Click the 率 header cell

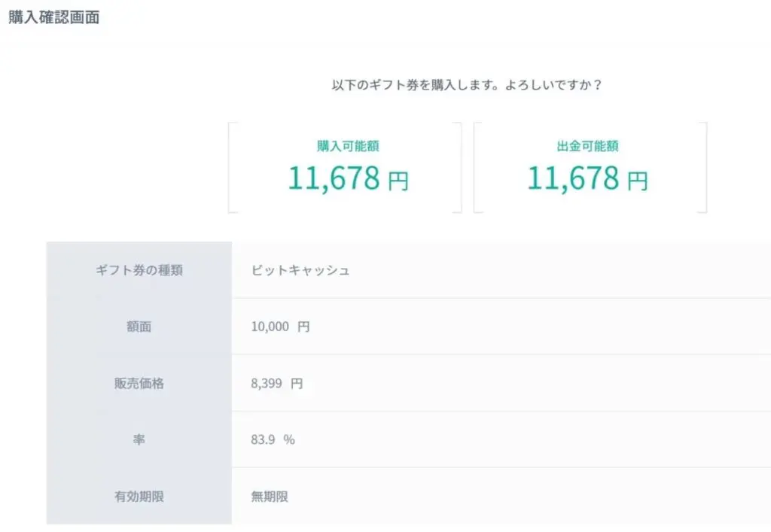tap(139, 439)
